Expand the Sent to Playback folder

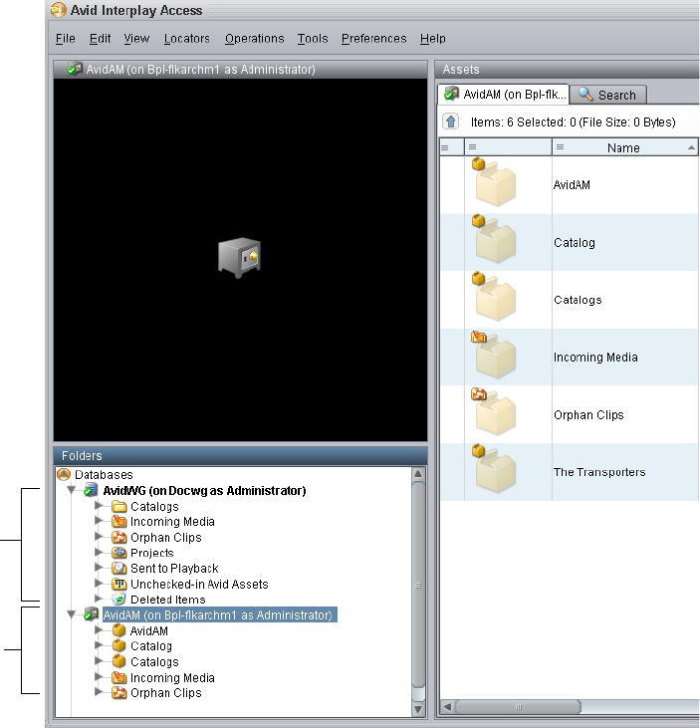[99, 568]
